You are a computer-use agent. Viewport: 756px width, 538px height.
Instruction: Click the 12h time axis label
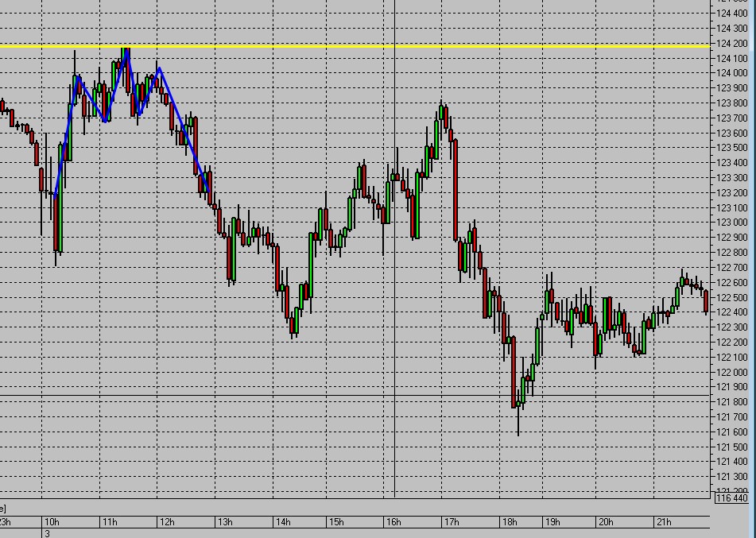(x=167, y=522)
